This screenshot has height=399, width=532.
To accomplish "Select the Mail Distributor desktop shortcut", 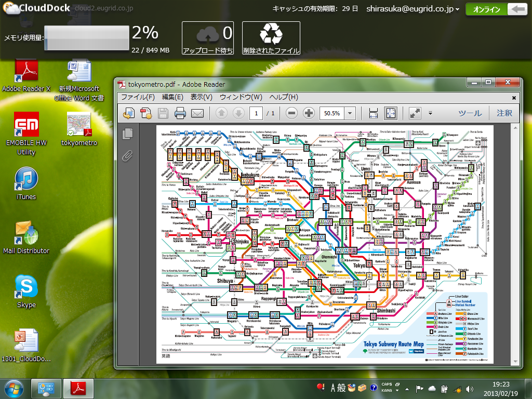I will 26,237.
